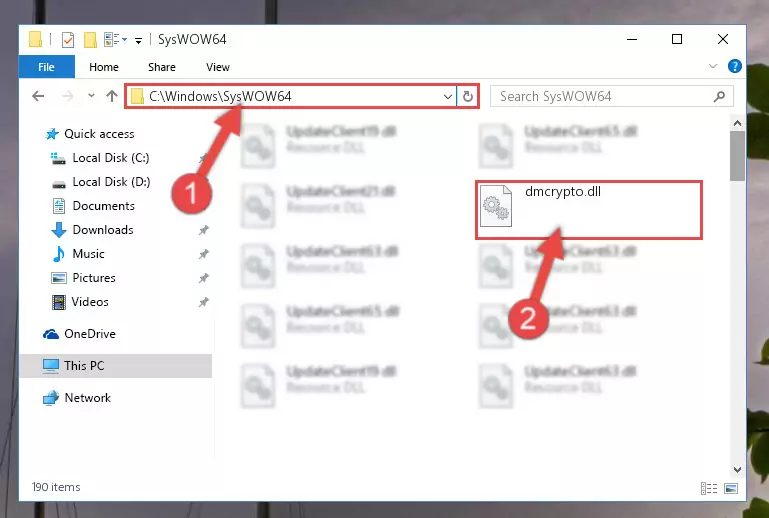Click the Network icon in sidebar

click(x=51, y=398)
